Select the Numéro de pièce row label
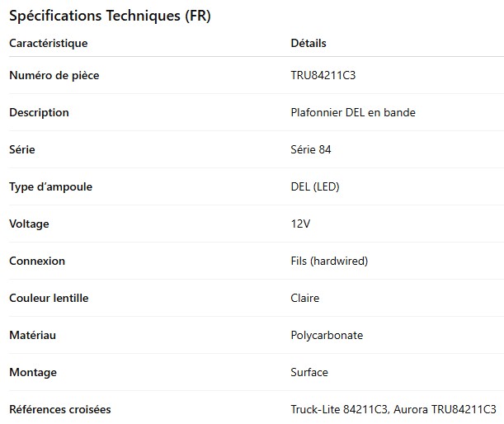Viewport: 504px width, 424px height. pyautogui.click(x=54, y=76)
